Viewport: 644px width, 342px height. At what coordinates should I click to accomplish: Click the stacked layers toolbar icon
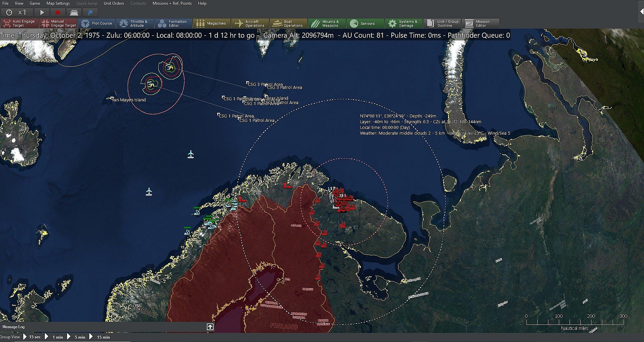(74, 12)
